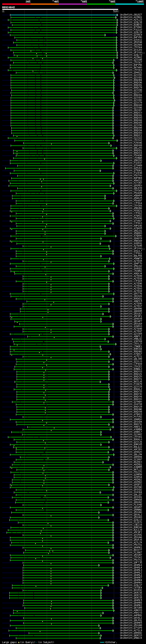Select the UniRef100_B8QX68 label
The width and height of the screenshot is (146, 644).
(x=131, y=146)
